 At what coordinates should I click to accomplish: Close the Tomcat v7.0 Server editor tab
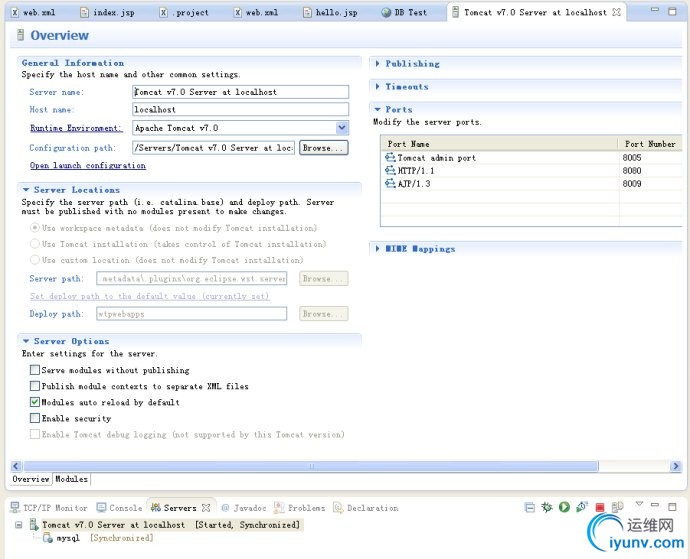click(x=617, y=12)
